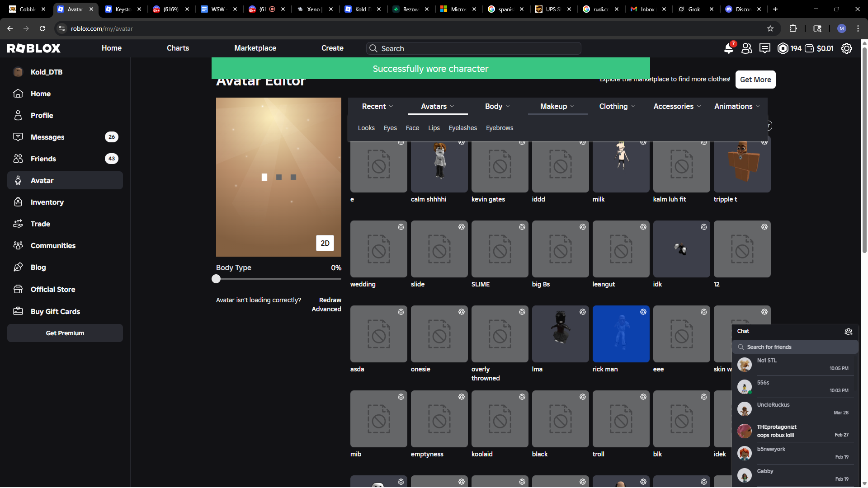868x488 pixels.
Task: Reload the page with browser refresh icon
Action: pyautogui.click(x=42, y=28)
